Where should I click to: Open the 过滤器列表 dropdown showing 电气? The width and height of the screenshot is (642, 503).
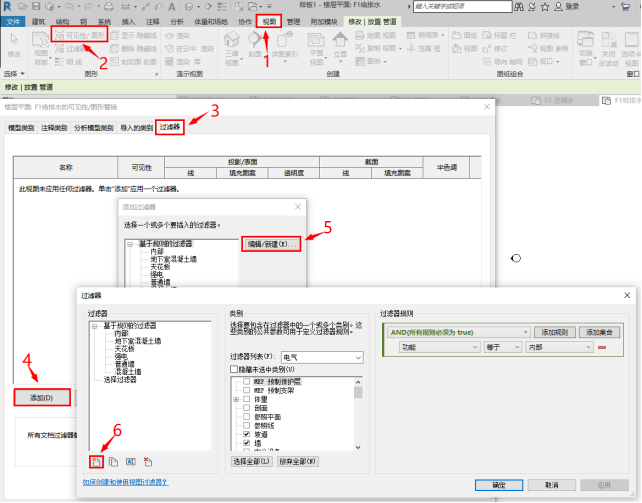pos(322,357)
